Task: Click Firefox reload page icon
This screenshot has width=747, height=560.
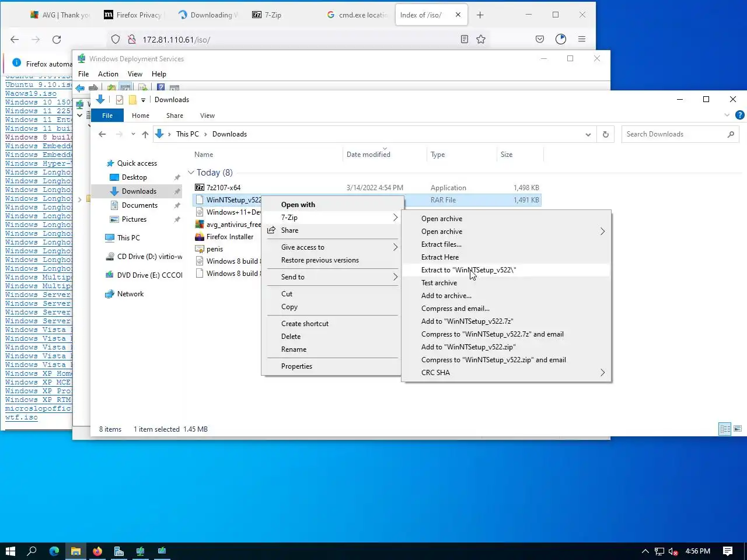Action: point(57,39)
